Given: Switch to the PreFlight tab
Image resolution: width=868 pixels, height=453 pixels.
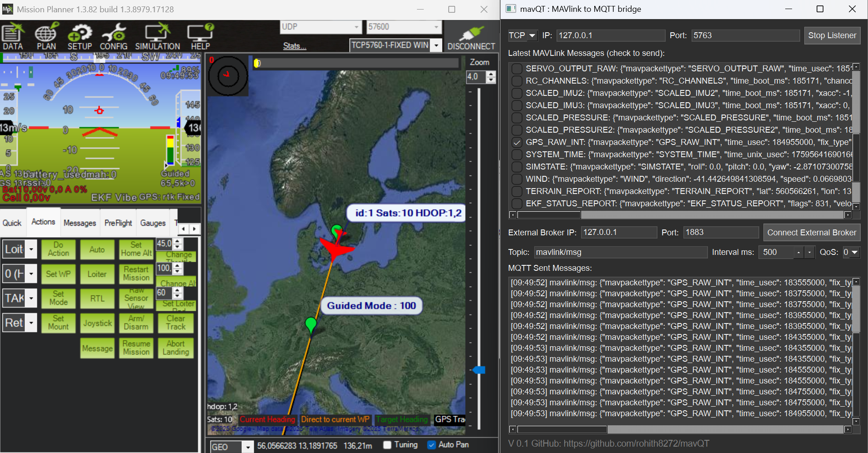Looking at the screenshot, I should pos(118,223).
